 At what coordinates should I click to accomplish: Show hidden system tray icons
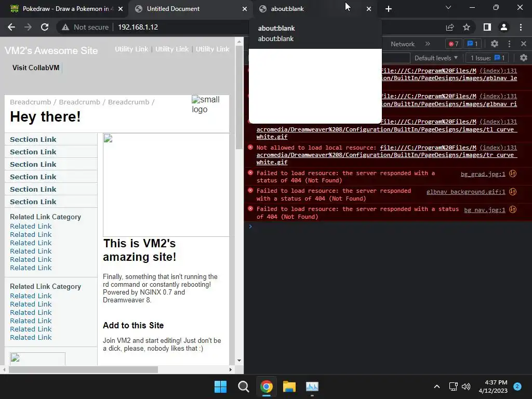coord(437,387)
